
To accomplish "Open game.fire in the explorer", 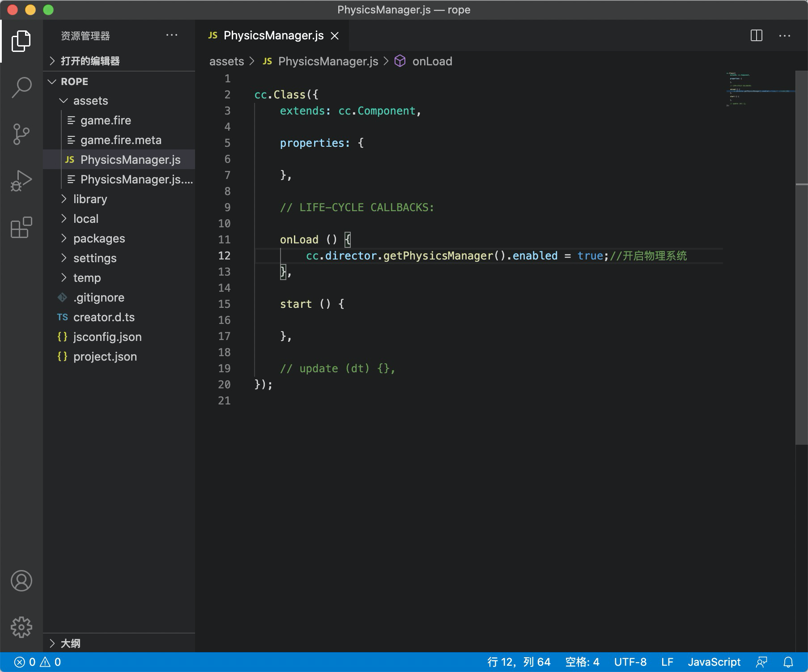I will 119,120.
